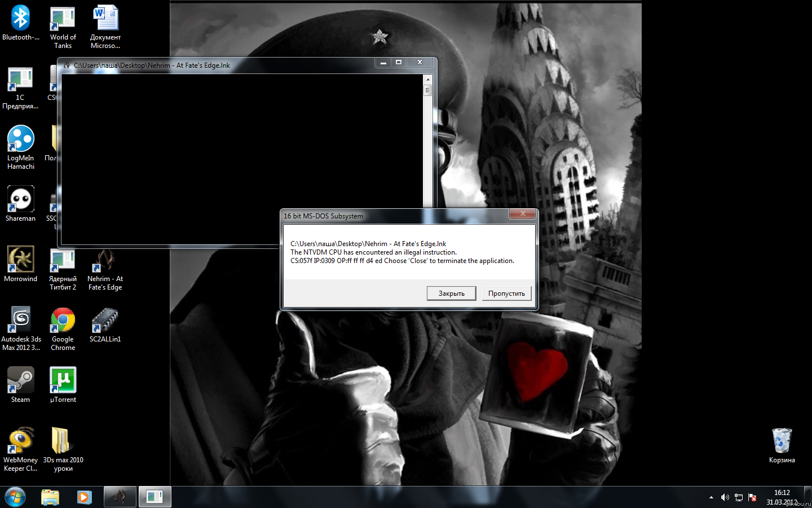Select the µTorrent desktop icon
This screenshot has height=508, width=812.
click(x=63, y=385)
